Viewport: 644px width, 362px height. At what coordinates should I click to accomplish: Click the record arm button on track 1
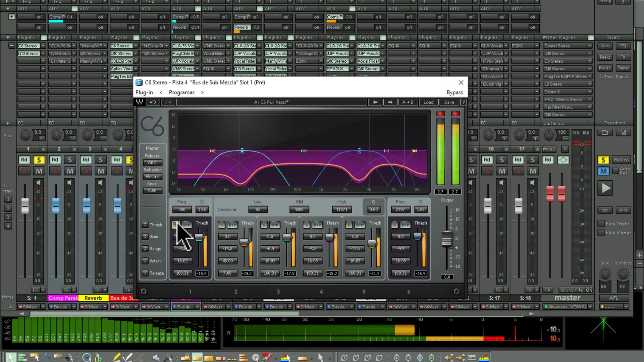pyautogui.click(x=24, y=171)
